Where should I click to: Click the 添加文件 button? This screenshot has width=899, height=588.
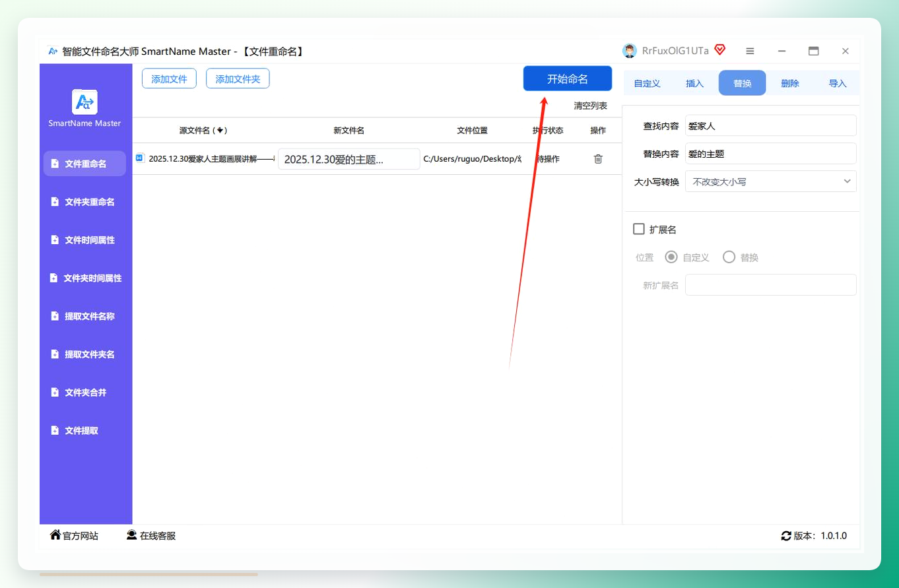pyautogui.click(x=170, y=79)
